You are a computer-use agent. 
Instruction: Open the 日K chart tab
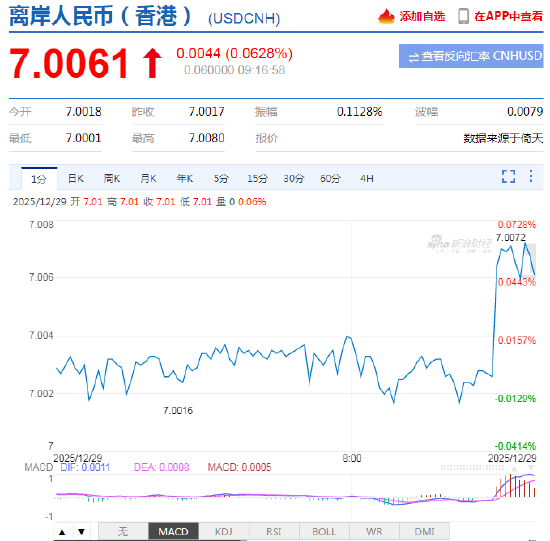point(76,179)
